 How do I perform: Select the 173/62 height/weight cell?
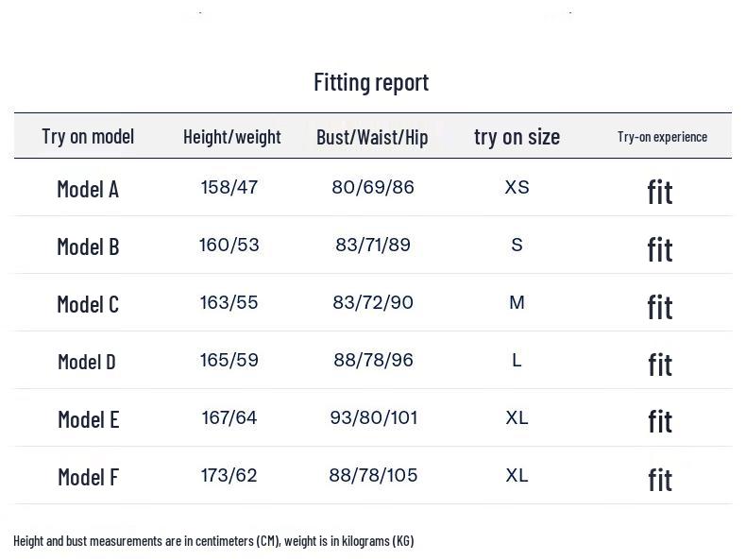tap(229, 475)
